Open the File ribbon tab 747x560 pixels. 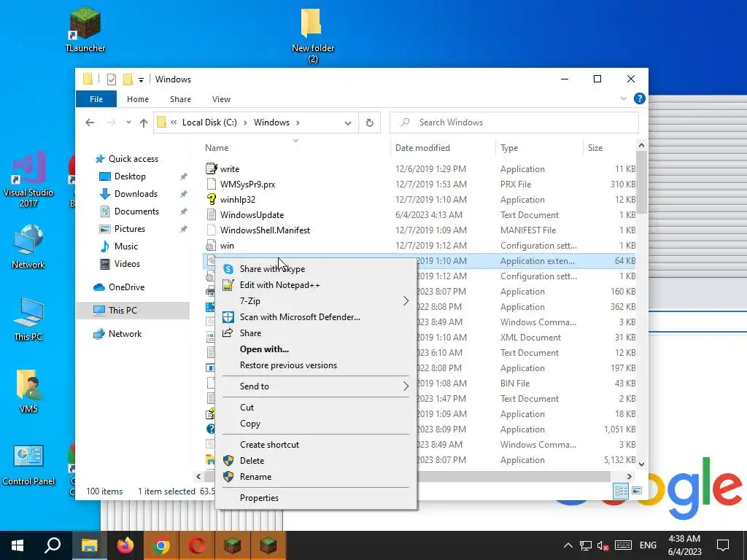(x=96, y=99)
